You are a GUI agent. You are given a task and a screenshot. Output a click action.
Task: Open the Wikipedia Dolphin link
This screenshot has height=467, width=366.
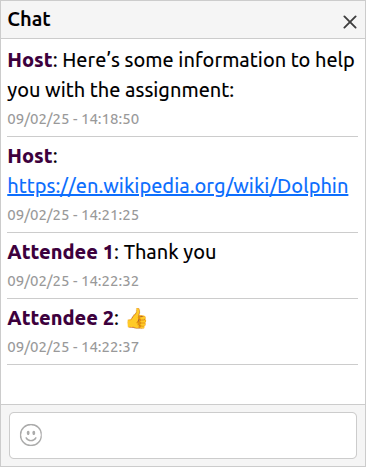tap(178, 186)
